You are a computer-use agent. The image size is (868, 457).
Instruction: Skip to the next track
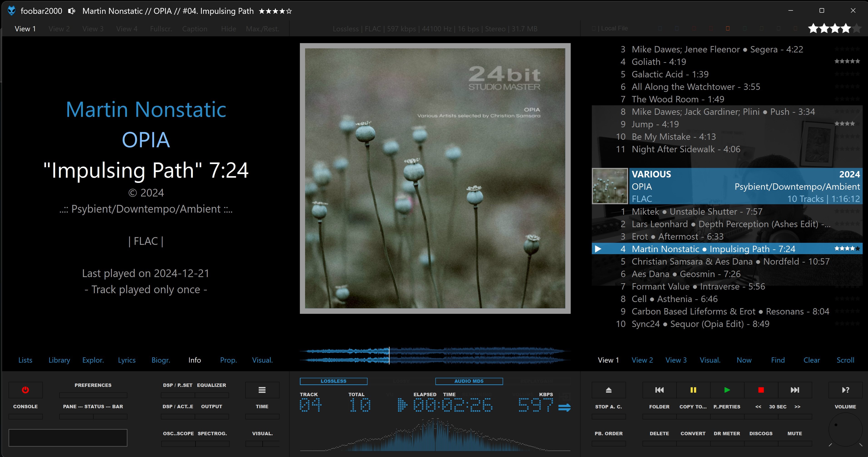click(x=794, y=390)
